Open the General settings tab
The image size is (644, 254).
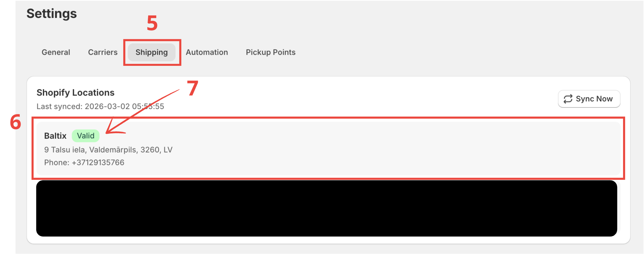click(56, 52)
